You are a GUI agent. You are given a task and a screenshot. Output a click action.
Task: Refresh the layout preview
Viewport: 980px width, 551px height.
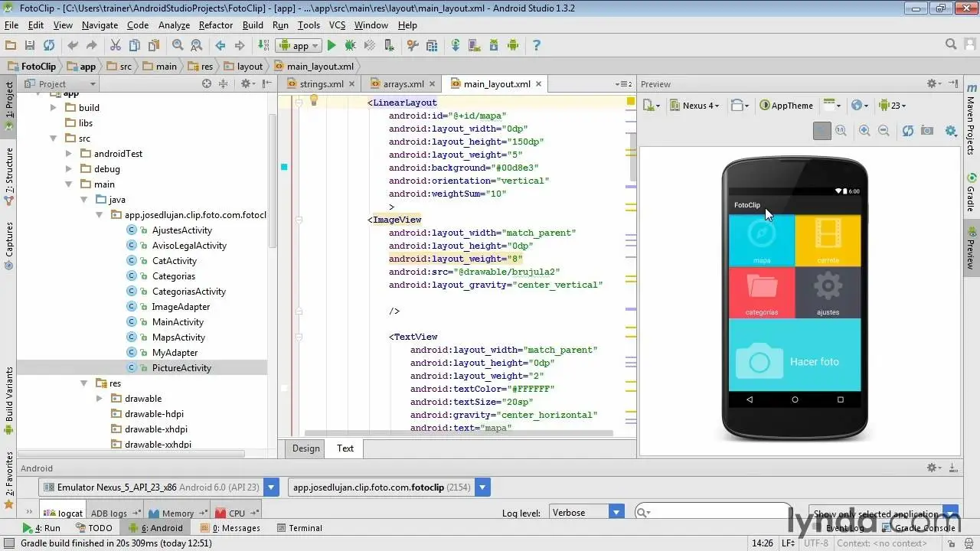(907, 131)
